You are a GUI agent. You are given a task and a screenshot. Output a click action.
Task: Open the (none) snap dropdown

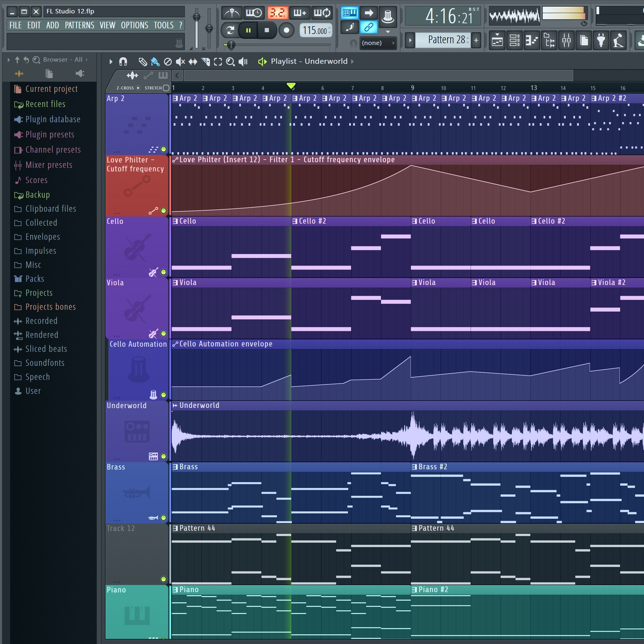point(376,43)
